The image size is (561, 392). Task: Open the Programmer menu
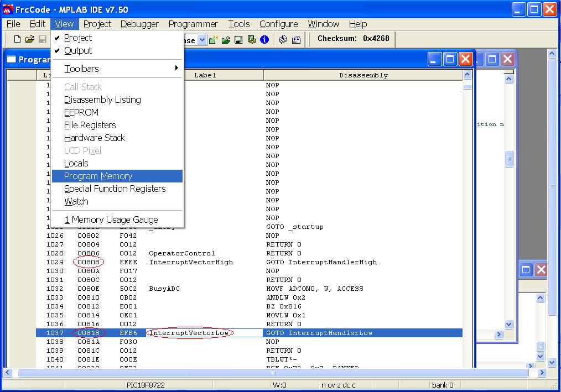[193, 24]
